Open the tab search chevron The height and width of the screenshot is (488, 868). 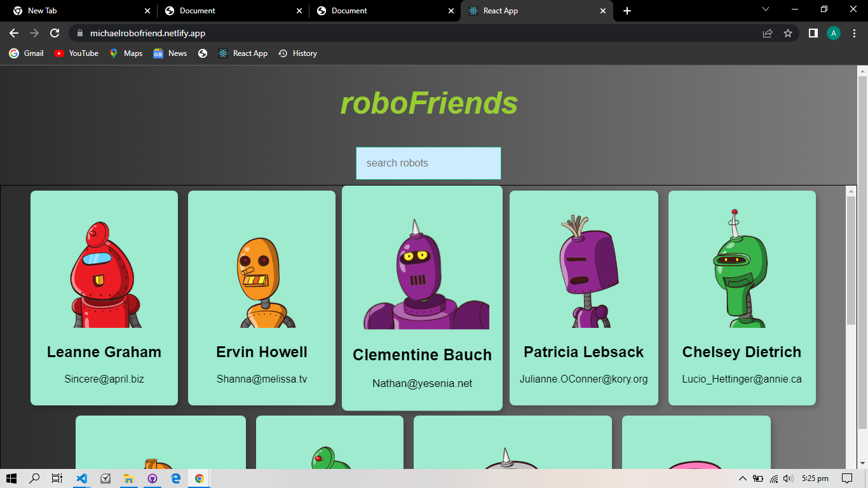766,10
